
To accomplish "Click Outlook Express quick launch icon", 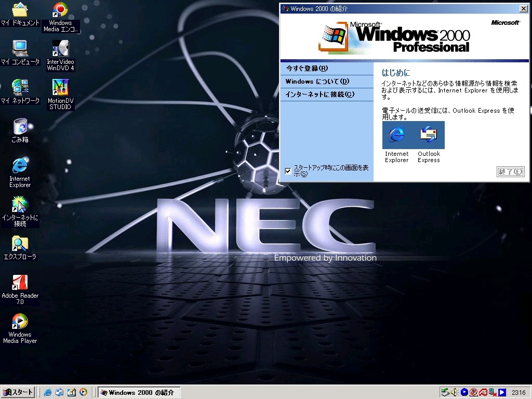I will [x=59, y=392].
